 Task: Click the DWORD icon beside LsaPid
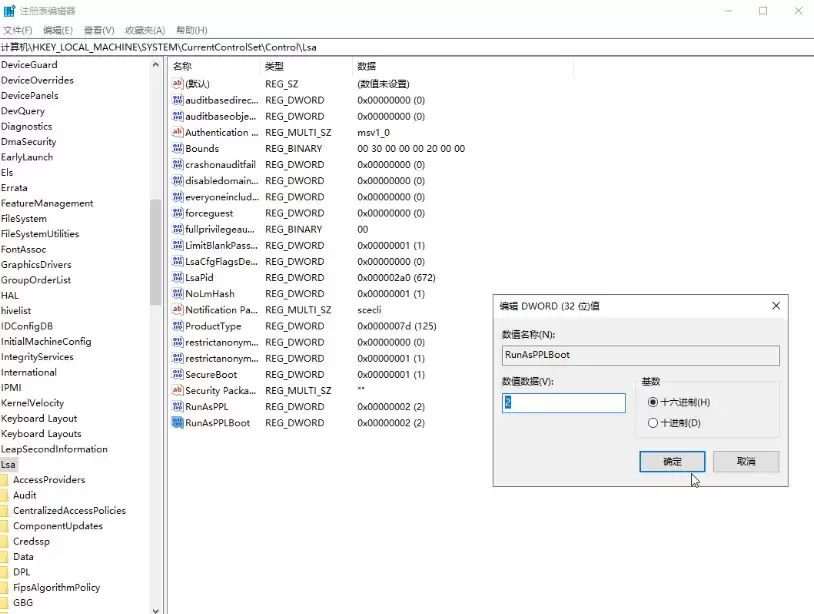click(x=178, y=277)
